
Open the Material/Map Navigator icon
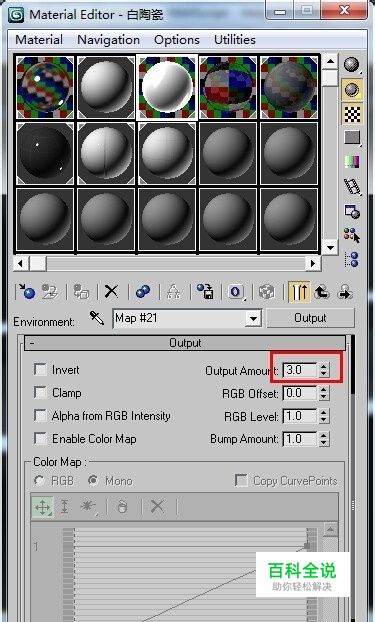352,259
